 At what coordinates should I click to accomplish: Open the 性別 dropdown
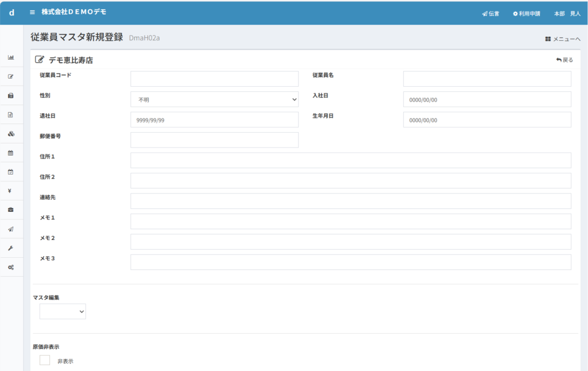pos(214,99)
